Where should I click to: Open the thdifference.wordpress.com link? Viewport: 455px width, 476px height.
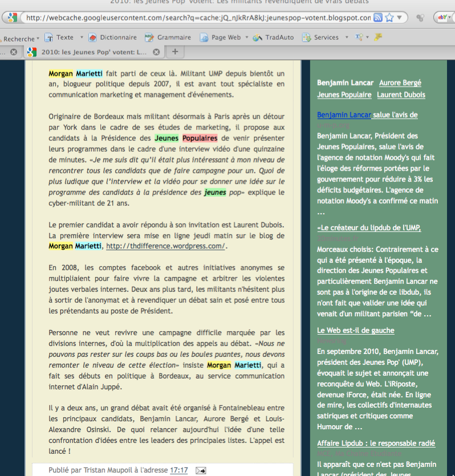166,246
